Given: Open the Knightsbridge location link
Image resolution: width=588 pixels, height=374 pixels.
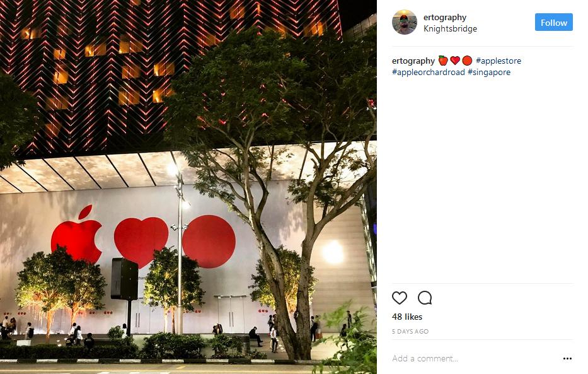Looking at the screenshot, I should [450, 28].
